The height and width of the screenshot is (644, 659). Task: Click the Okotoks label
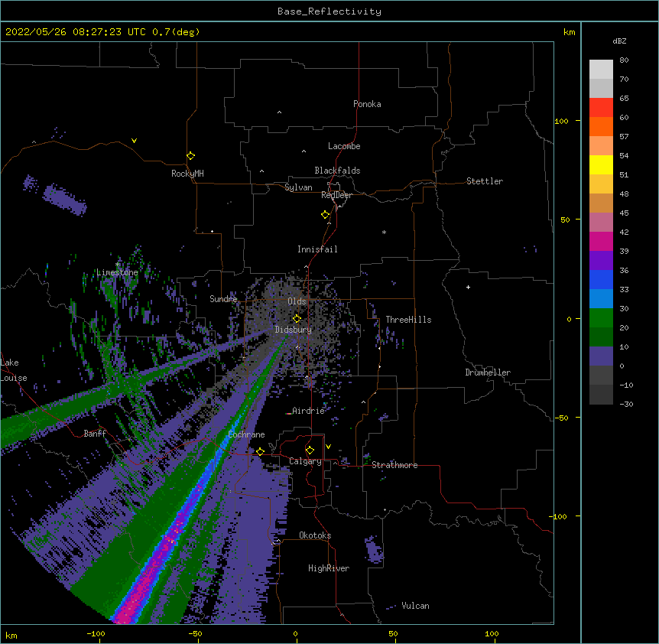(x=315, y=535)
